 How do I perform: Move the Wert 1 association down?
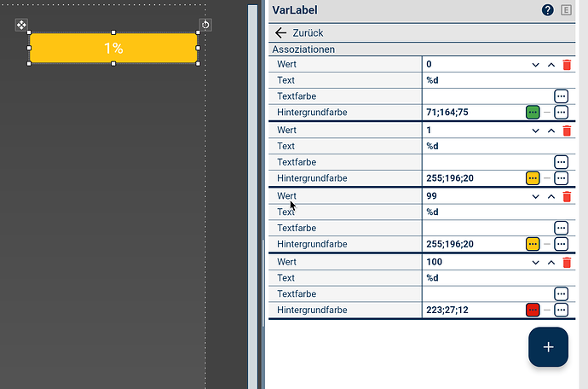(535, 131)
